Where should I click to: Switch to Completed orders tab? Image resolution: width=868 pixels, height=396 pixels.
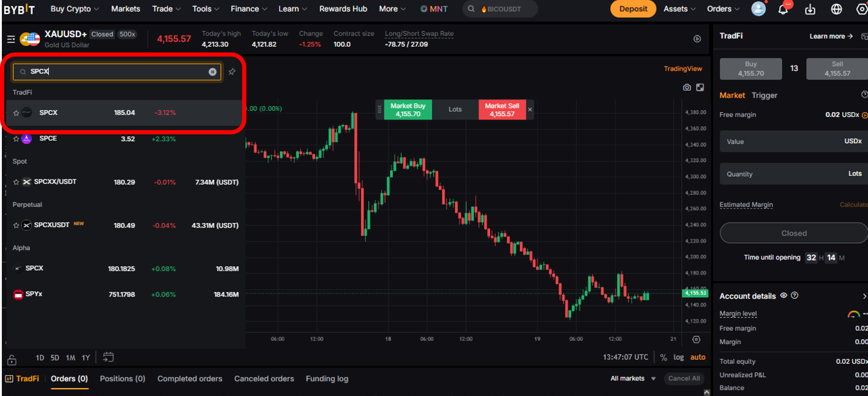tap(190, 379)
